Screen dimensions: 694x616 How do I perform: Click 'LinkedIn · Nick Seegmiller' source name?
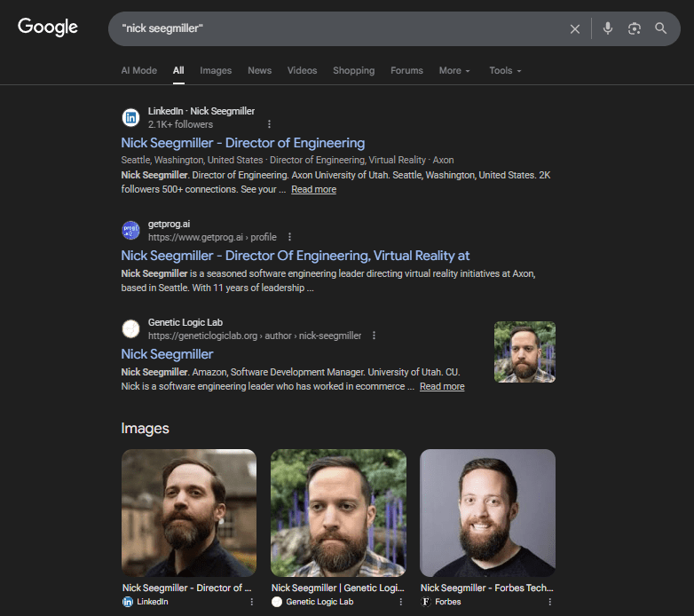pyautogui.click(x=201, y=111)
